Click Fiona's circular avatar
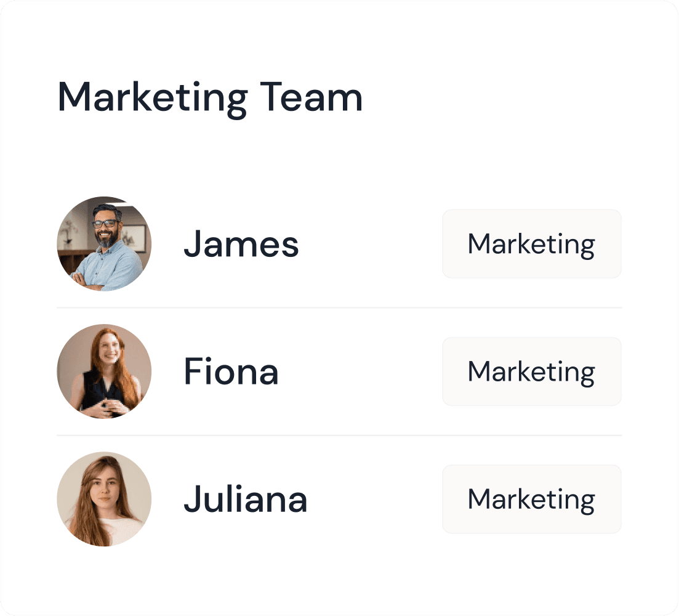Screen dimensions: 679x616 point(105,371)
